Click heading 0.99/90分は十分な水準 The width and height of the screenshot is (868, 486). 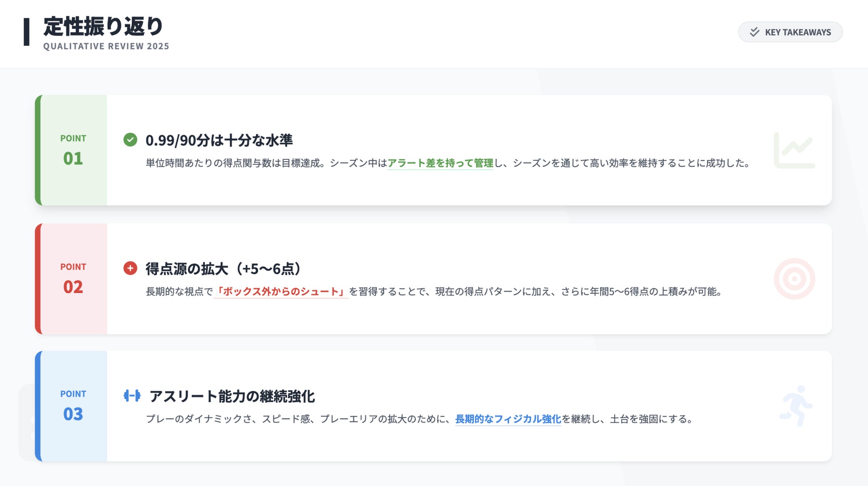[219, 140]
